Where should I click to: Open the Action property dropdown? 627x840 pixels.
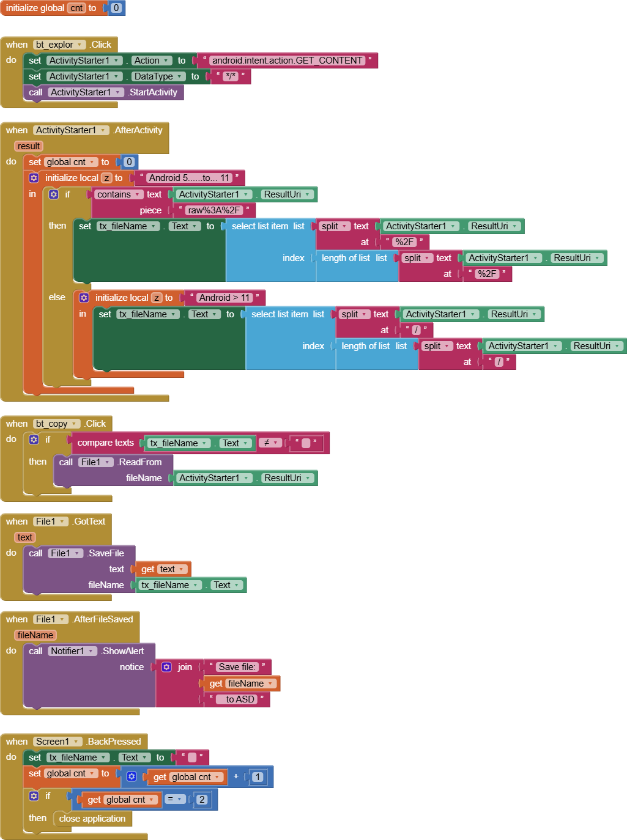click(x=166, y=61)
